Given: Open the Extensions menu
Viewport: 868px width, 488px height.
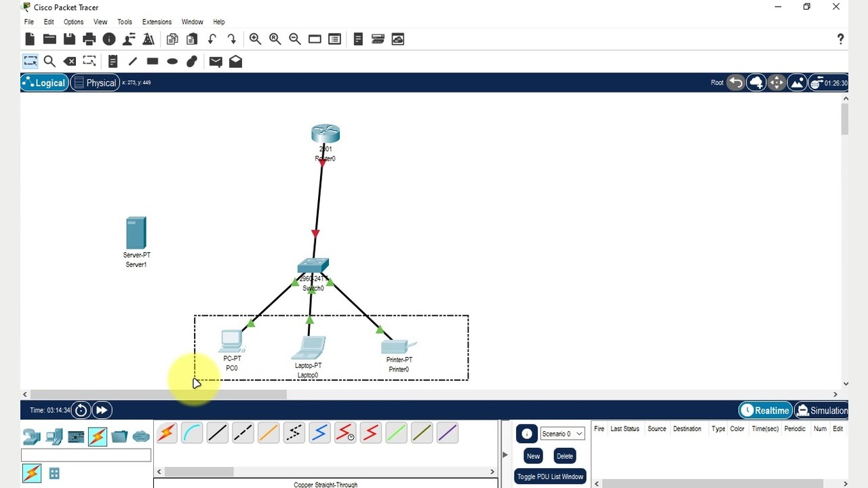Looking at the screenshot, I should (x=157, y=22).
